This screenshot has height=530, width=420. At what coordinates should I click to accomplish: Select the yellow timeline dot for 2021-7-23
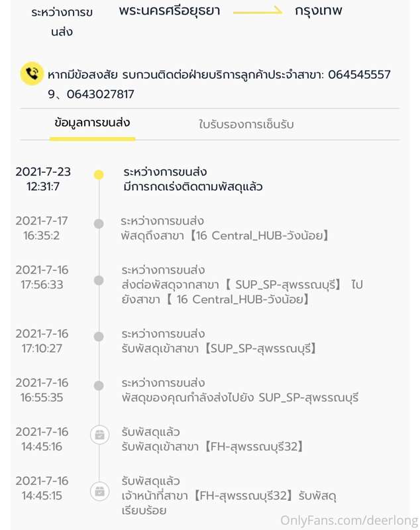click(99, 175)
